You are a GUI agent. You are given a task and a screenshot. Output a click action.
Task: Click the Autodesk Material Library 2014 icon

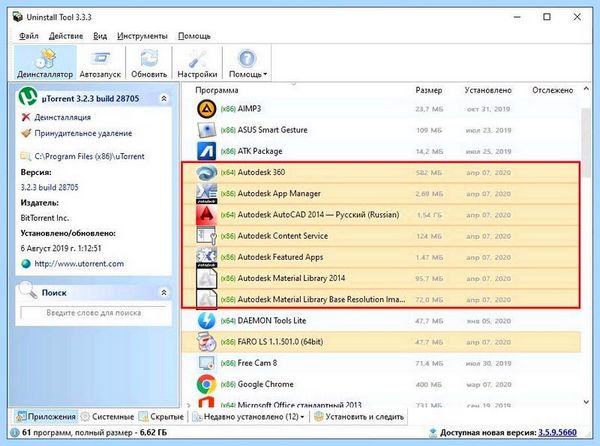point(207,278)
